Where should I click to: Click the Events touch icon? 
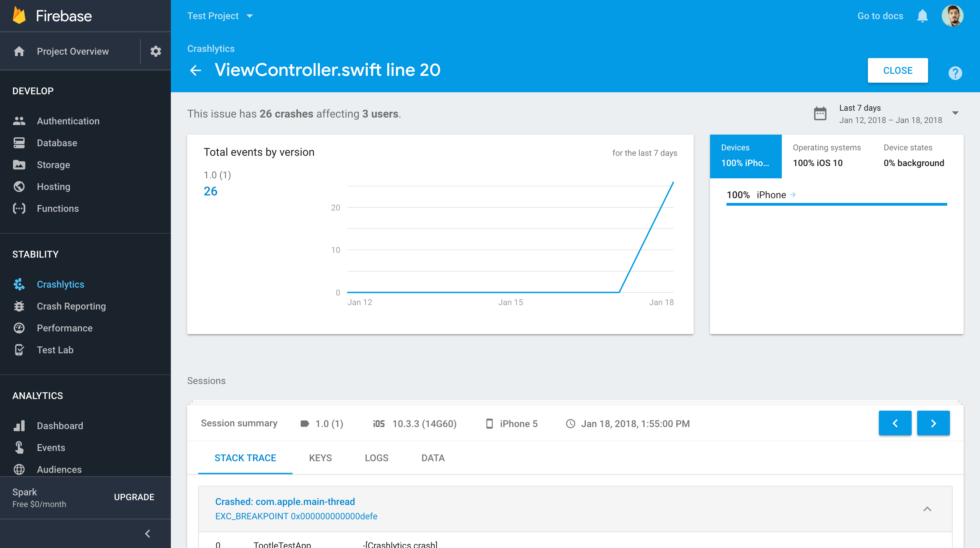19,447
